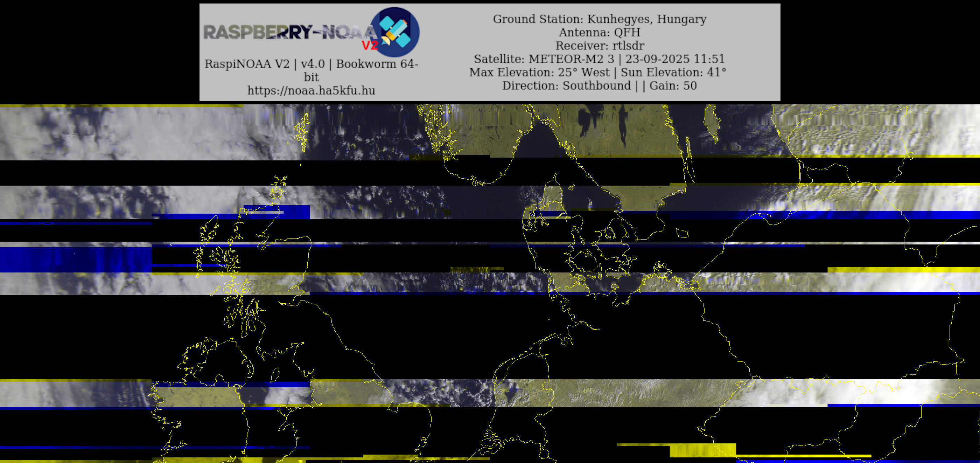This screenshot has width=980, height=463.
Task: Click the Bornholm island outline
Action: click(682, 233)
